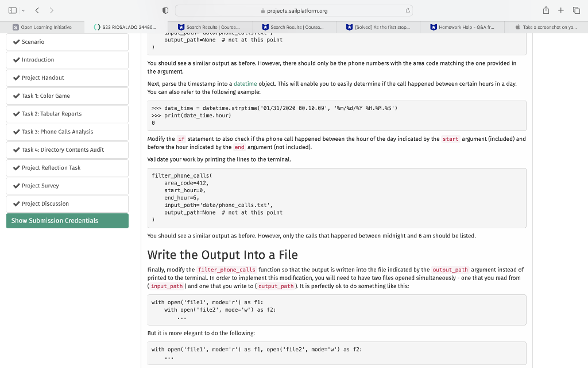Open a new tab with the plus icon
This screenshot has width=588, height=368.
[560, 10]
